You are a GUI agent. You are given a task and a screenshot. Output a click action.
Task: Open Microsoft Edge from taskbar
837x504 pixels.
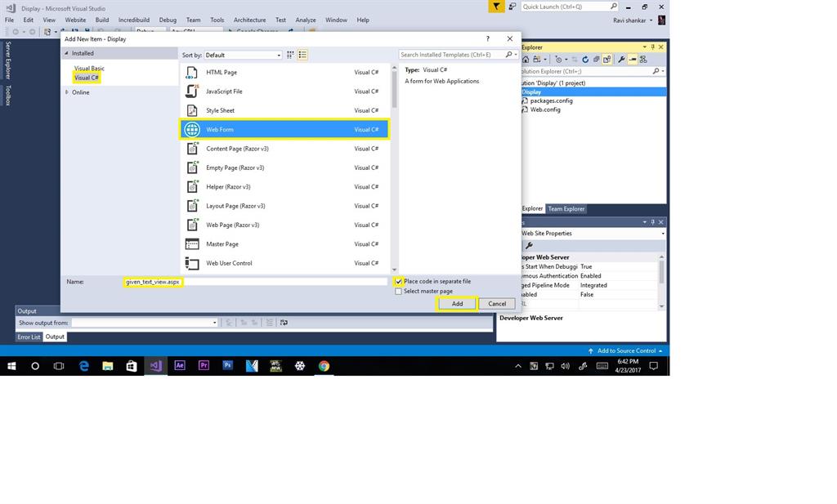[x=84, y=366]
